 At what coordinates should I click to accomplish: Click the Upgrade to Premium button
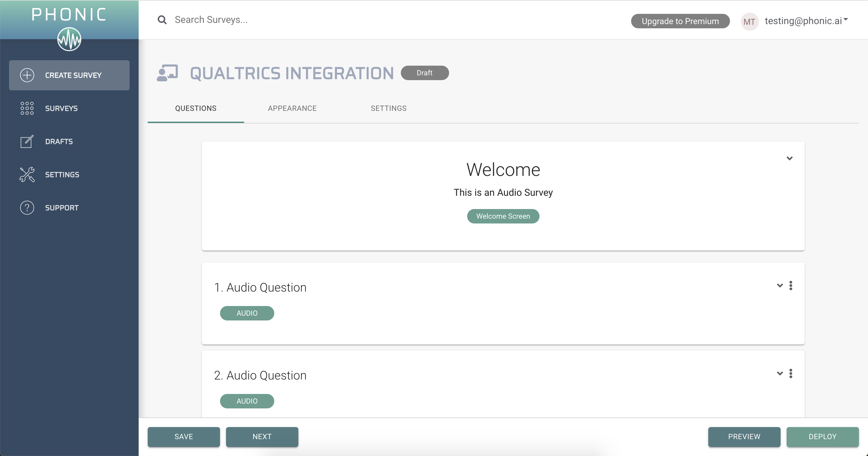pos(680,21)
